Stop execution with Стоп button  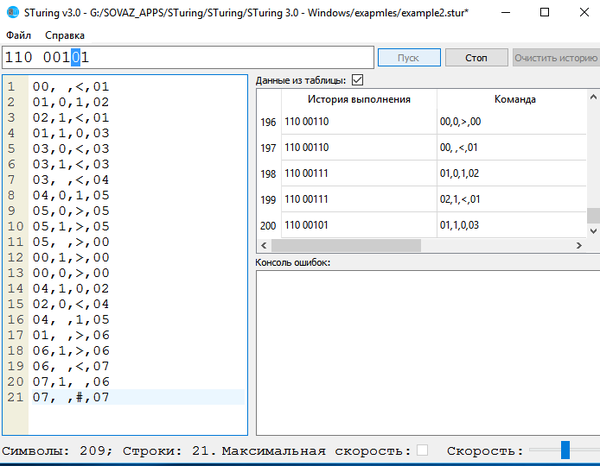coord(476,57)
